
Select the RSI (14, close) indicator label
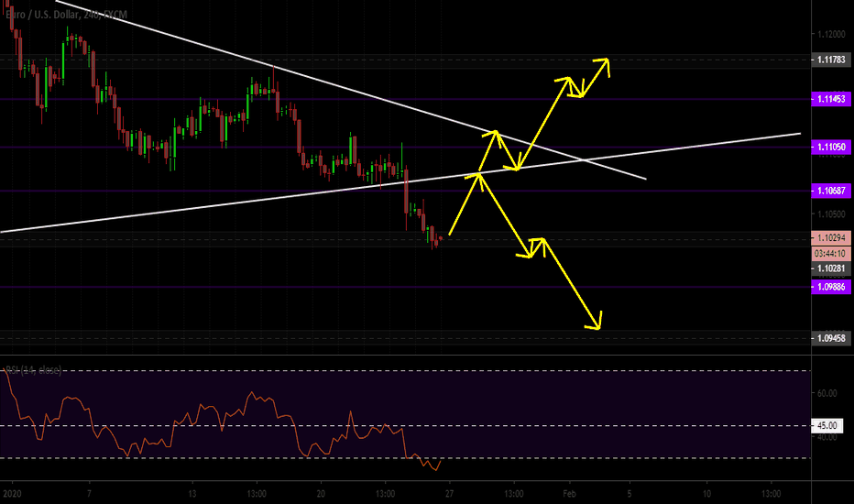[33, 370]
